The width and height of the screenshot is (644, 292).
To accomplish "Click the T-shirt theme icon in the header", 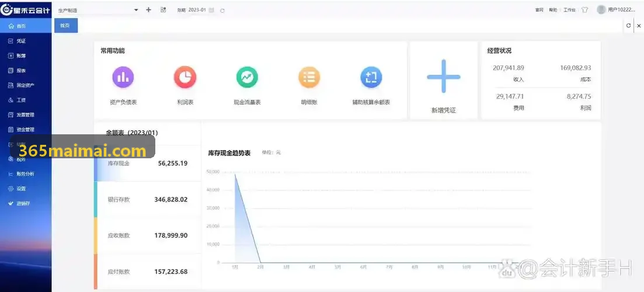I will point(584,10).
